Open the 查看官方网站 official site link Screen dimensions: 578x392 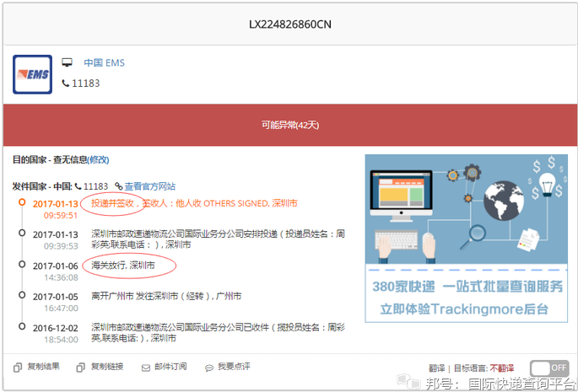click(150, 186)
